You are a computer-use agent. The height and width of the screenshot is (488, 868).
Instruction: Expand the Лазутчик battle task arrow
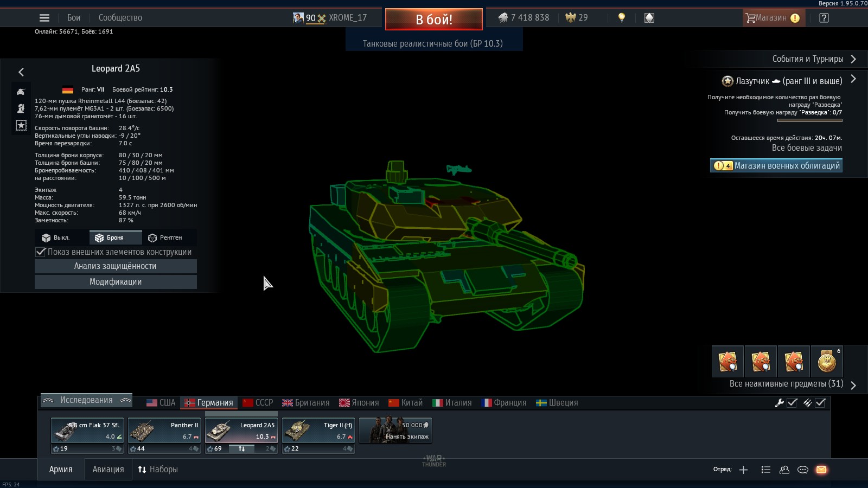click(853, 79)
